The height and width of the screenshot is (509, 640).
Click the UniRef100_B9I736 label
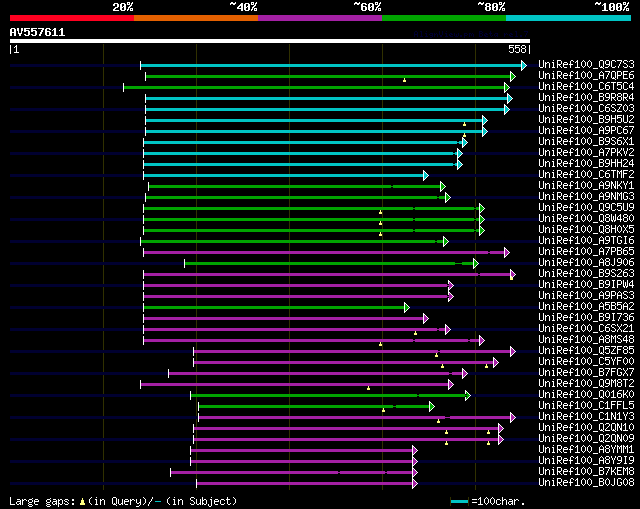(x=586, y=318)
